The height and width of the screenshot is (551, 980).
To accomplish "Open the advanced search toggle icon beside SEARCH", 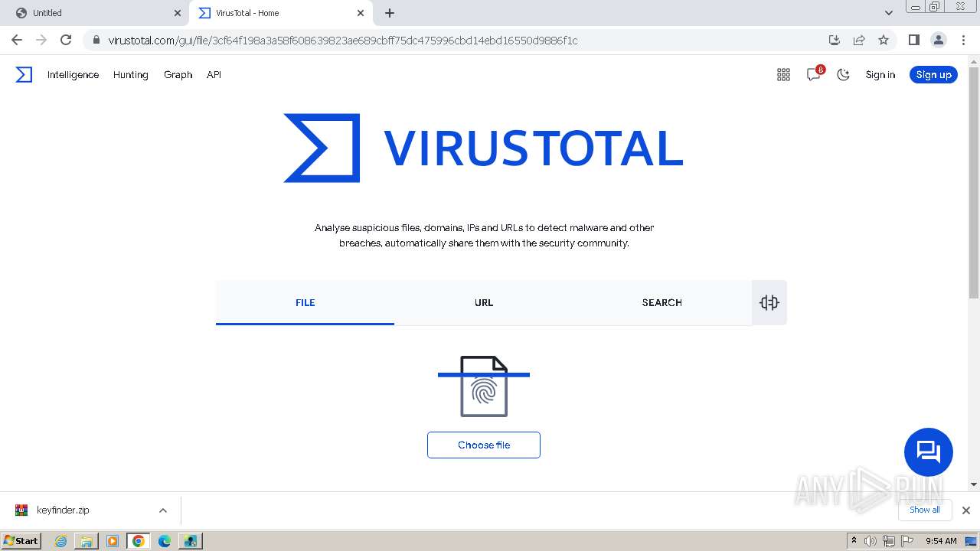I will [x=769, y=302].
